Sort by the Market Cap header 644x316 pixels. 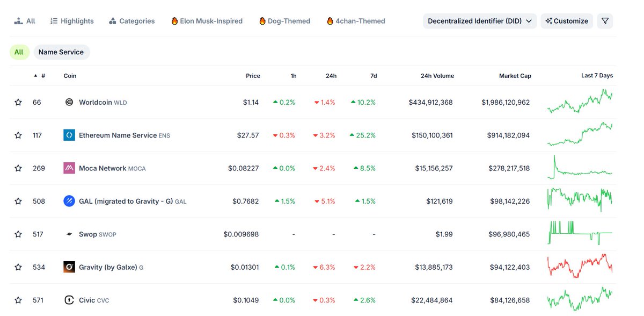(515, 76)
